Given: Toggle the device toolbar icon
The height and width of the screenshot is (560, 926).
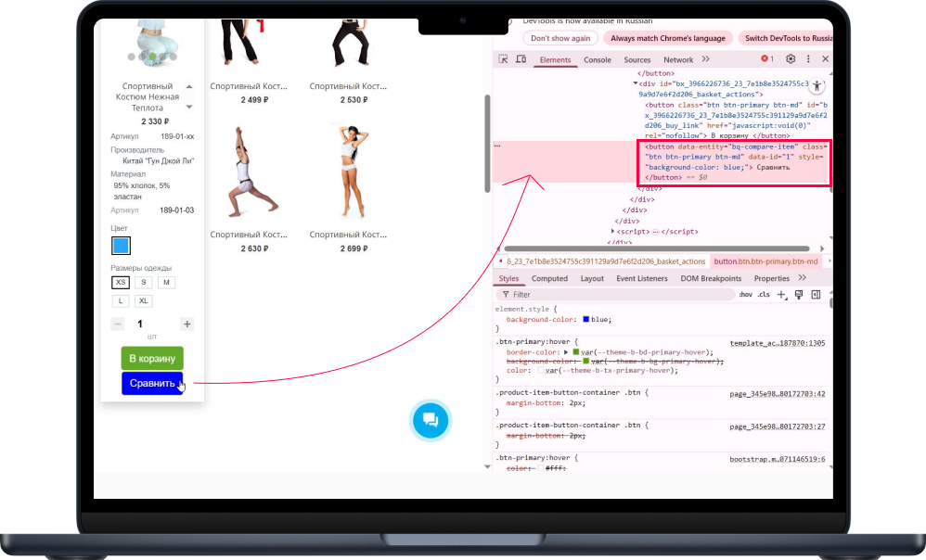Looking at the screenshot, I should (521, 59).
